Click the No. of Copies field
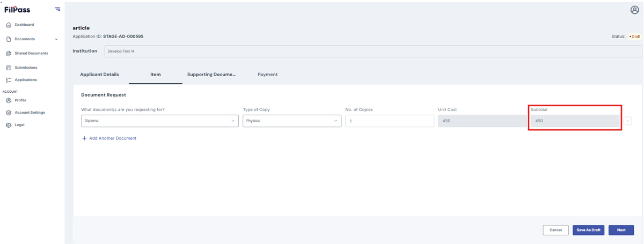Screen dimensions: 644x244 pyautogui.click(x=390, y=121)
